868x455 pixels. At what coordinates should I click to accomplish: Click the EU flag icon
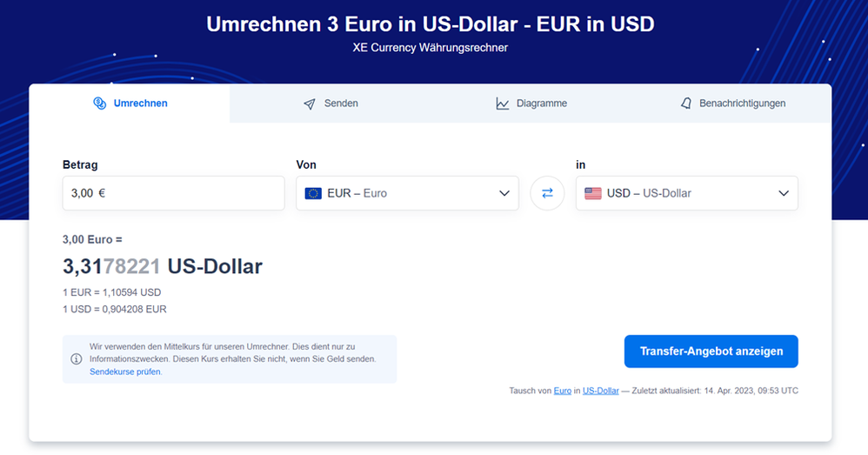313,193
